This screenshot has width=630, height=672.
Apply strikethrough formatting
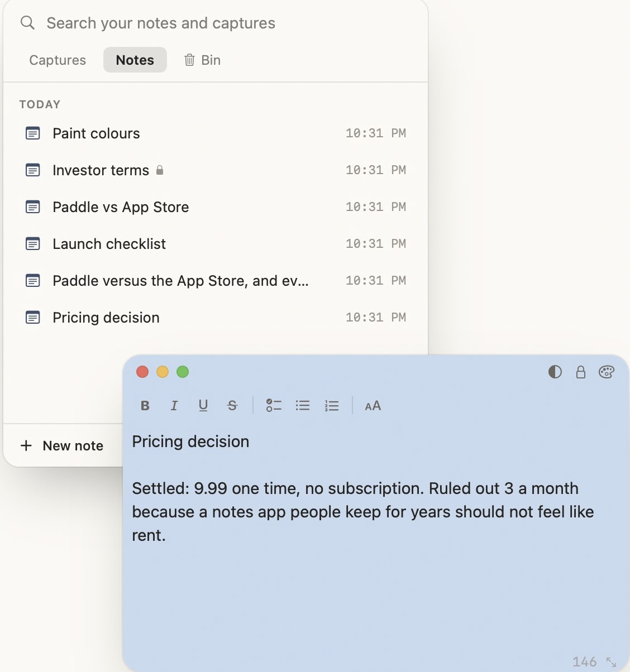coord(232,406)
